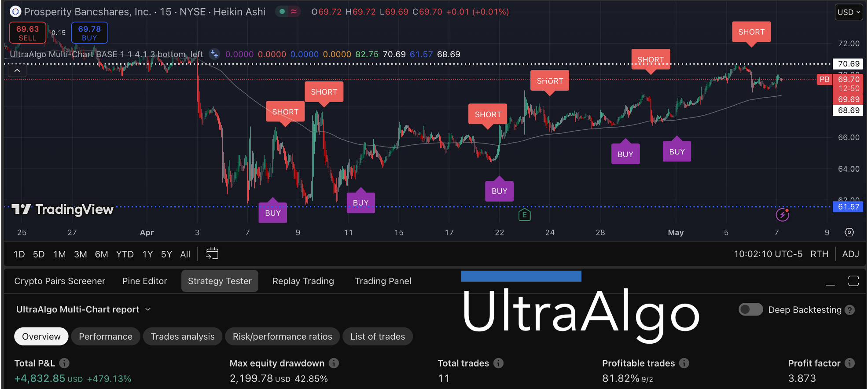Enable the Deep Backtesting switch
Image resolution: width=868 pixels, height=389 pixels.
[750, 309]
